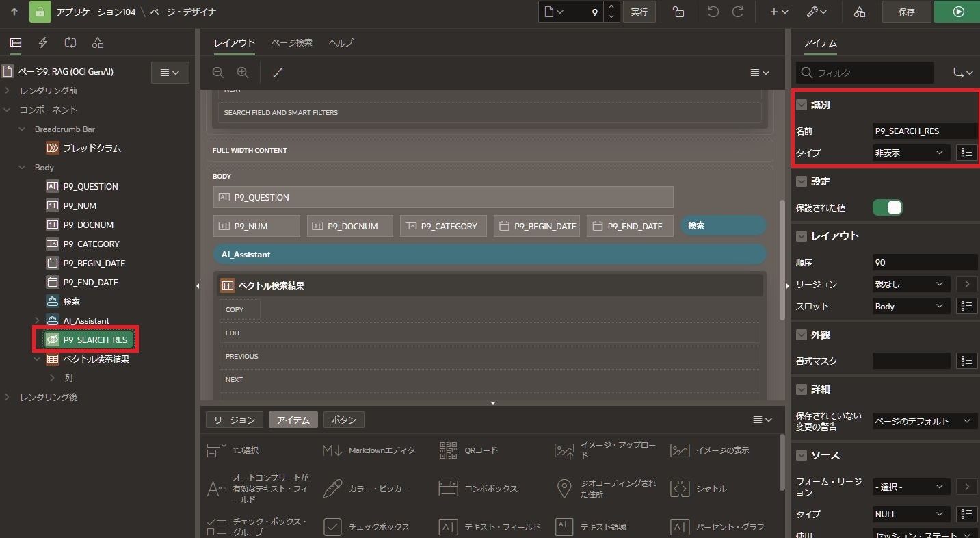Open the Rendering tree tab icon
The image size is (980, 538).
(15, 42)
